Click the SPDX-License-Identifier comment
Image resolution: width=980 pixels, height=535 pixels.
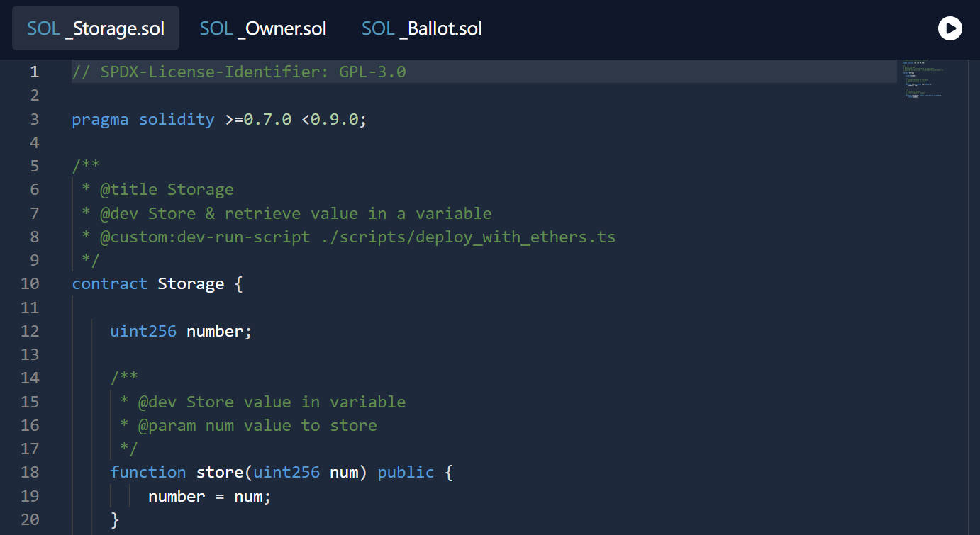click(239, 72)
